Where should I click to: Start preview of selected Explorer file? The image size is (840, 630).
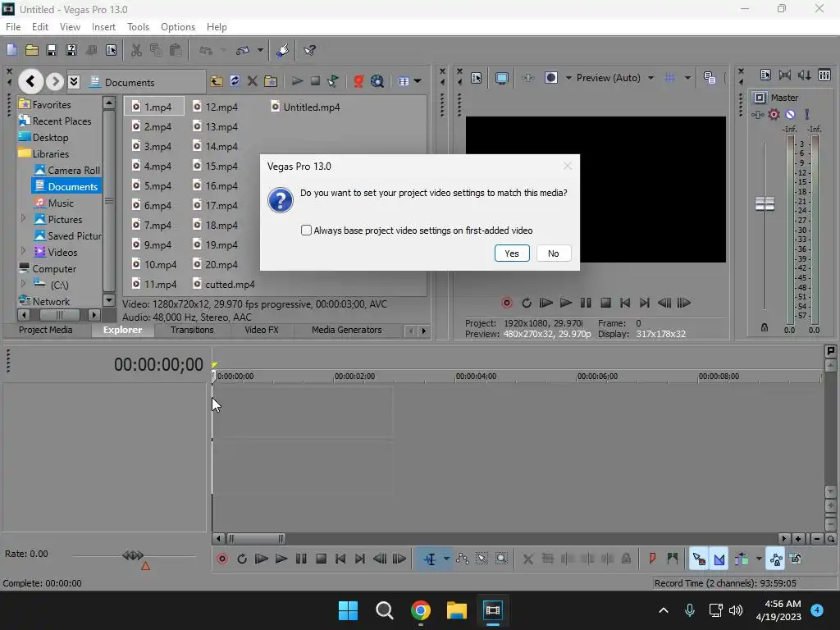click(297, 81)
